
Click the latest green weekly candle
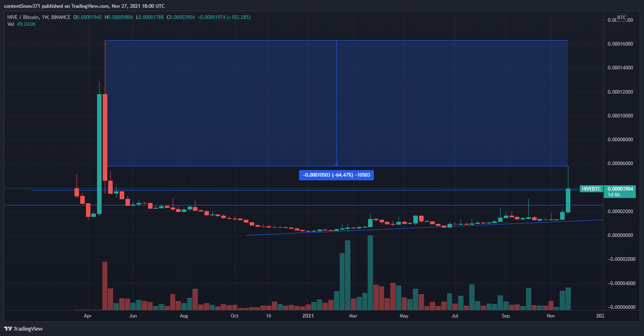click(568, 200)
